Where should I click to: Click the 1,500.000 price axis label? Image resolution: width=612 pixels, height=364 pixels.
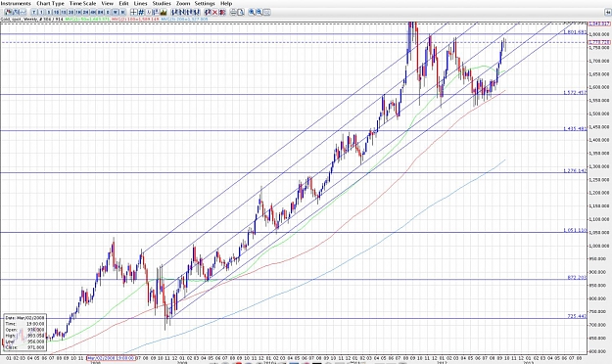[598, 114]
